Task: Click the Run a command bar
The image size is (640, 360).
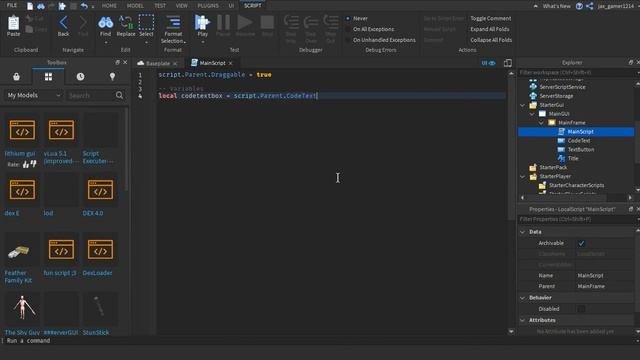Action: coord(318,340)
